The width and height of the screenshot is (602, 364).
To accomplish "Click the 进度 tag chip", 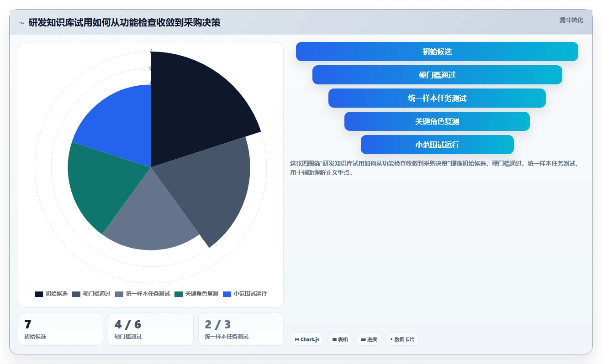I will [x=369, y=339].
